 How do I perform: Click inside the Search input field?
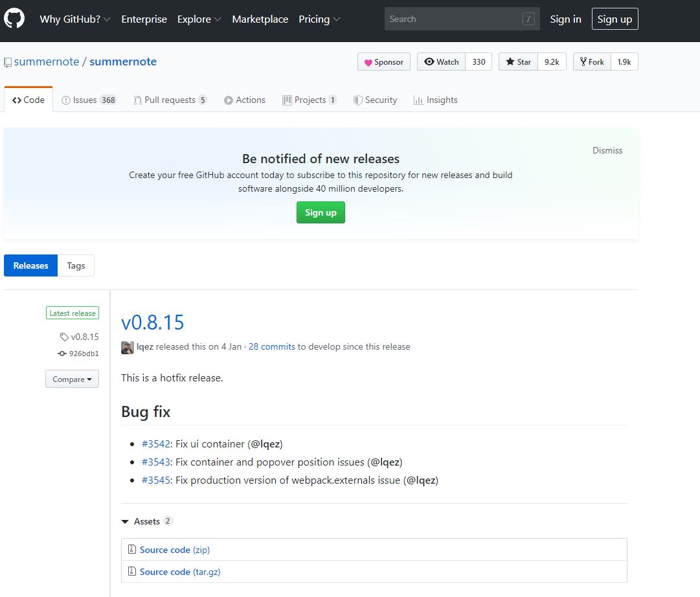click(462, 19)
